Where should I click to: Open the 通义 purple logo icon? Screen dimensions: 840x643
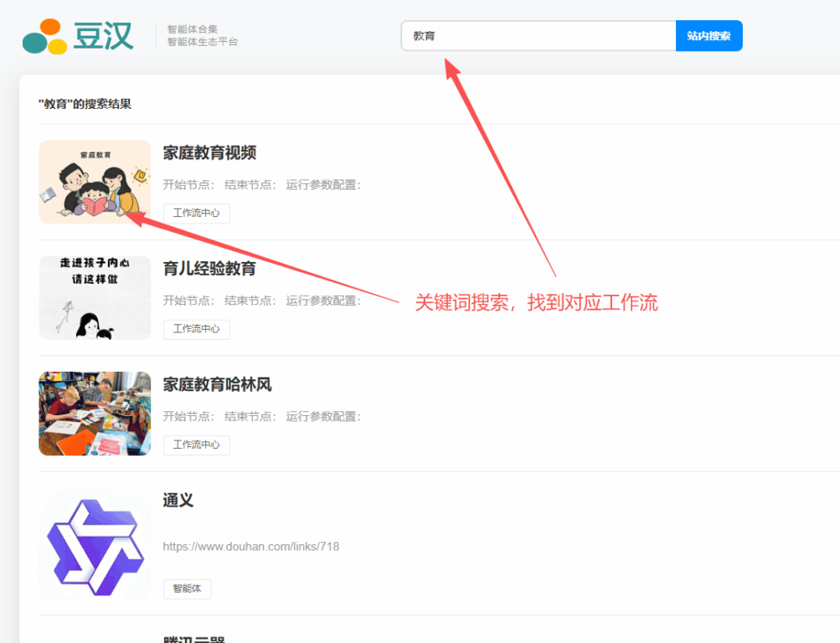click(94, 543)
